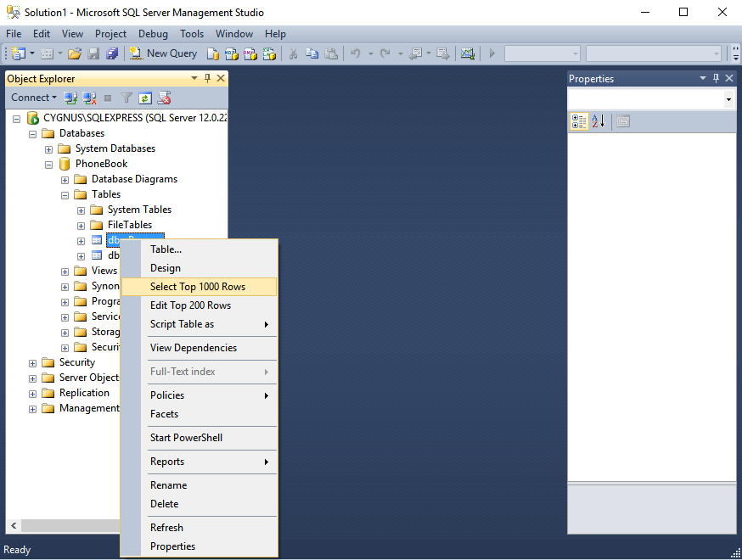
Task: Open the File menu
Action: point(14,34)
